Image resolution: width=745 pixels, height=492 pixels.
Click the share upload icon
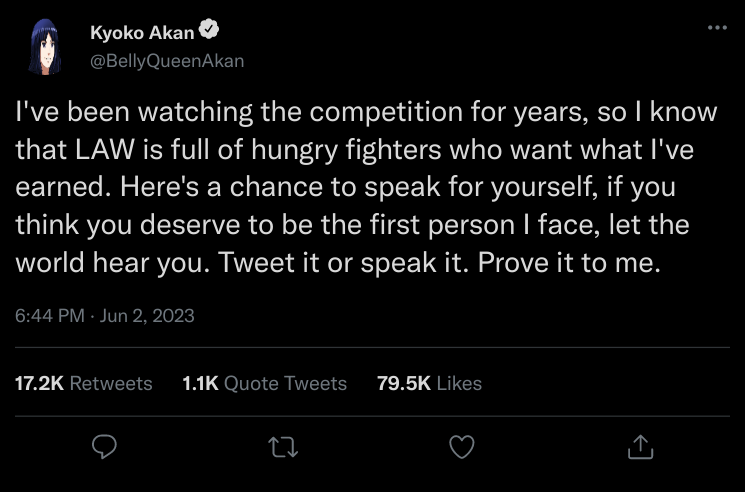pyautogui.click(x=640, y=447)
